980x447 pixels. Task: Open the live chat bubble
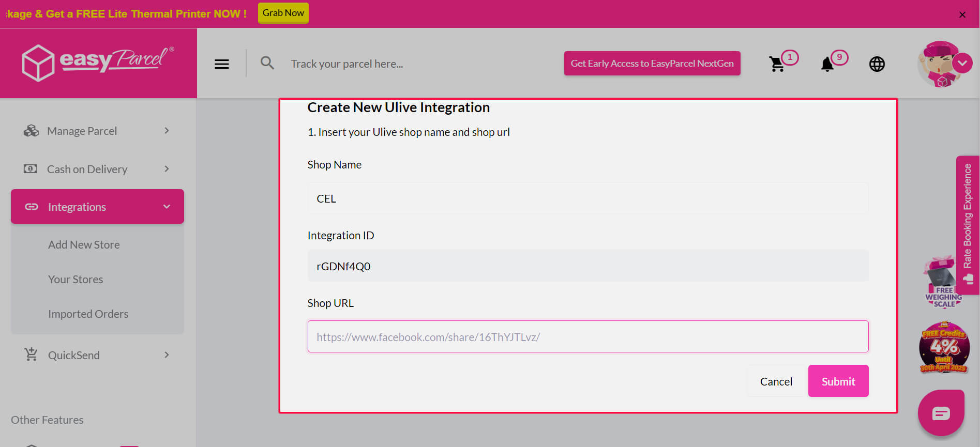(941, 413)
